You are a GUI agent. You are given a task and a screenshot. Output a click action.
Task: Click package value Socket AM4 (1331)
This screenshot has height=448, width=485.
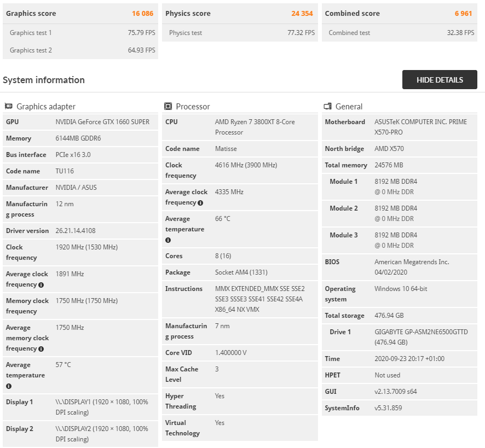[241, 272]
